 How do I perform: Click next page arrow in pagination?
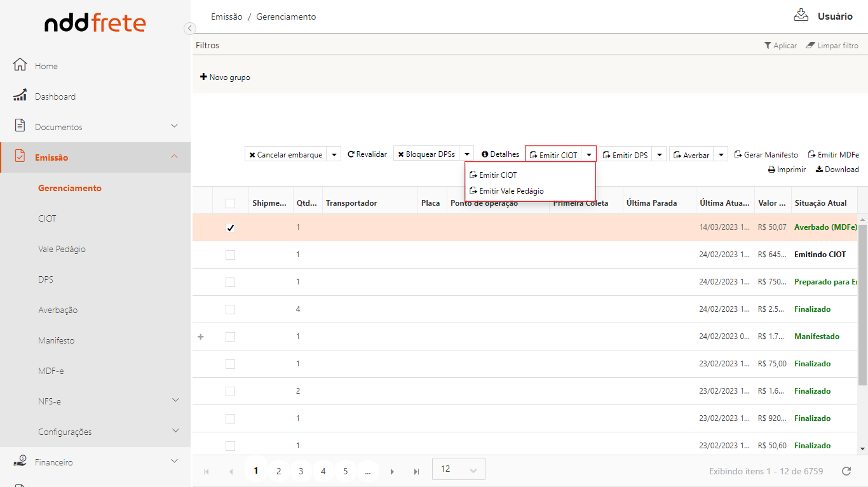393,471
